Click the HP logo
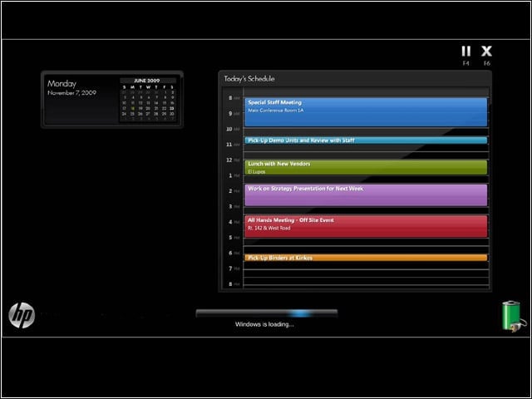Image resolution: width=532 pixels, height=399 pixels. 22,315
